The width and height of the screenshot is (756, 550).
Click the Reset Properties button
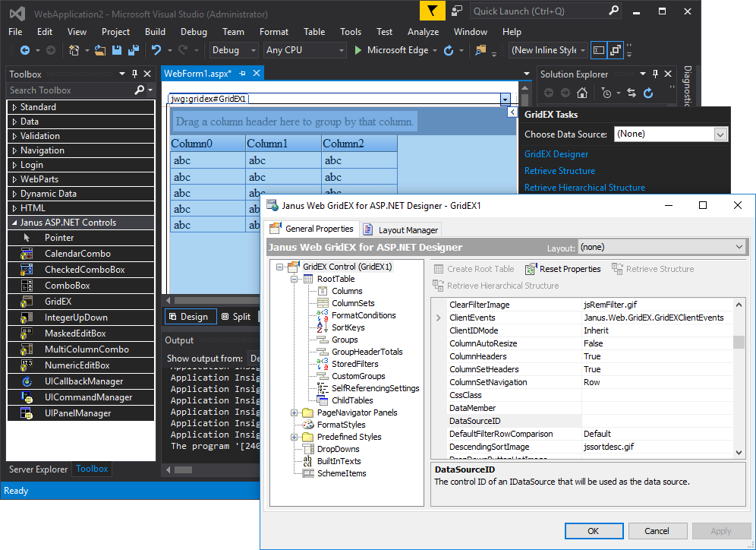564,269
